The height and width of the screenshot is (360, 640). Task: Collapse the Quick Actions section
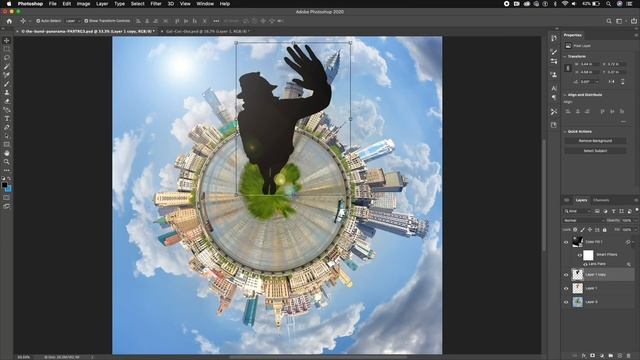coord(565,131)
